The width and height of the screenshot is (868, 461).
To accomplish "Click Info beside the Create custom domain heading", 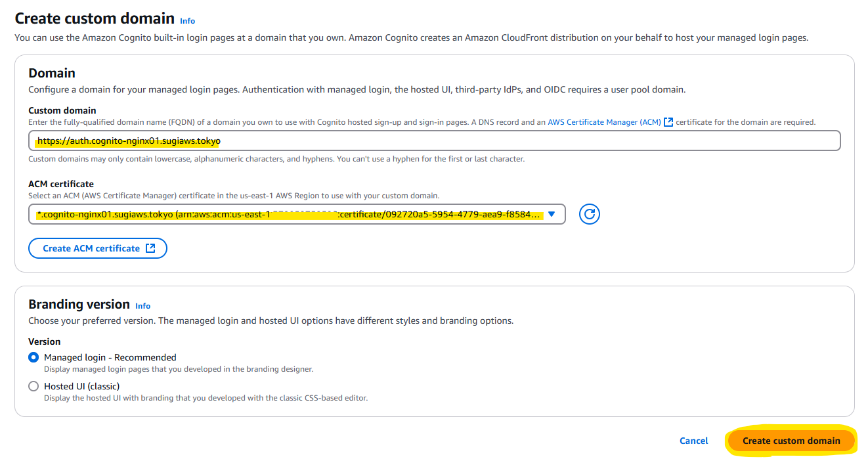I will pos(187,21).
